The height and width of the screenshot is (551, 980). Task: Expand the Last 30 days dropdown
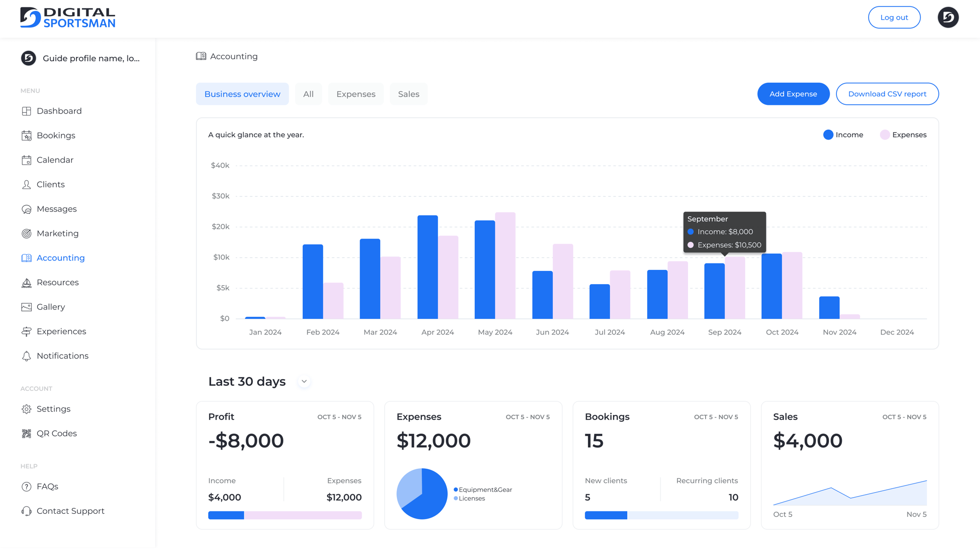(304, 382)
